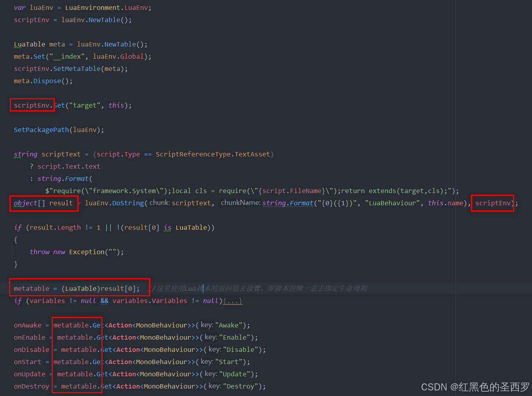Screen dimensions: 532x396
Task: Click the script.Text.text expression
Action: point(69,167)
